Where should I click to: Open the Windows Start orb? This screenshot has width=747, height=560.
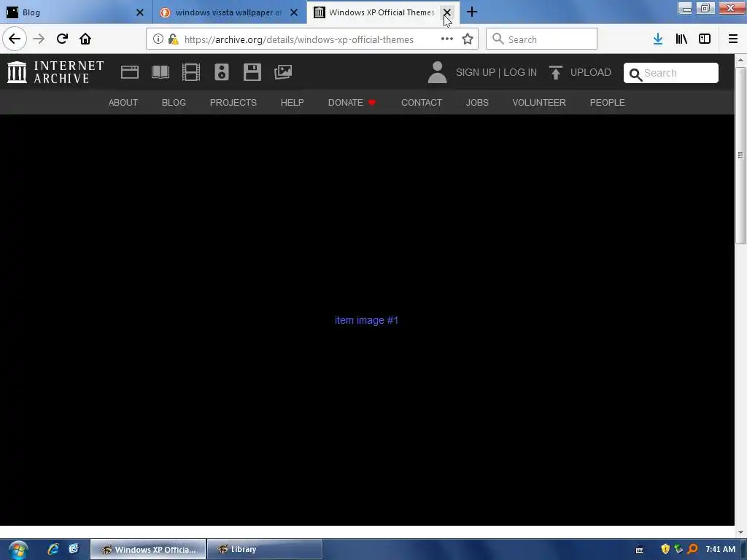tap(18, 550)
